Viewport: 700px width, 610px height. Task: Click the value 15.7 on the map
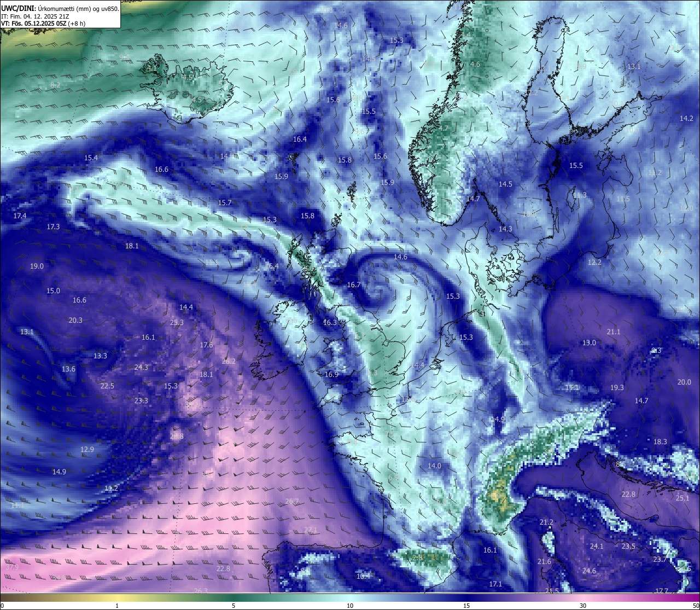[225, 202]
